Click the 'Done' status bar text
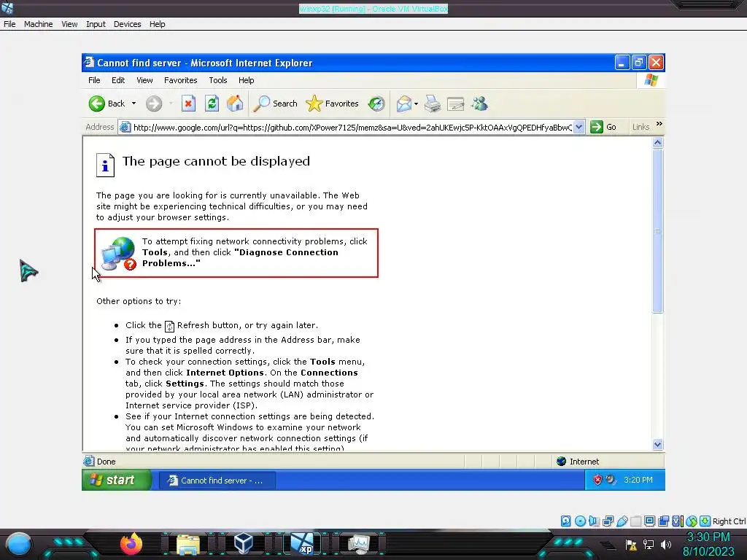The width and height of the screenshot is (747, 560). tap(107, 462)
